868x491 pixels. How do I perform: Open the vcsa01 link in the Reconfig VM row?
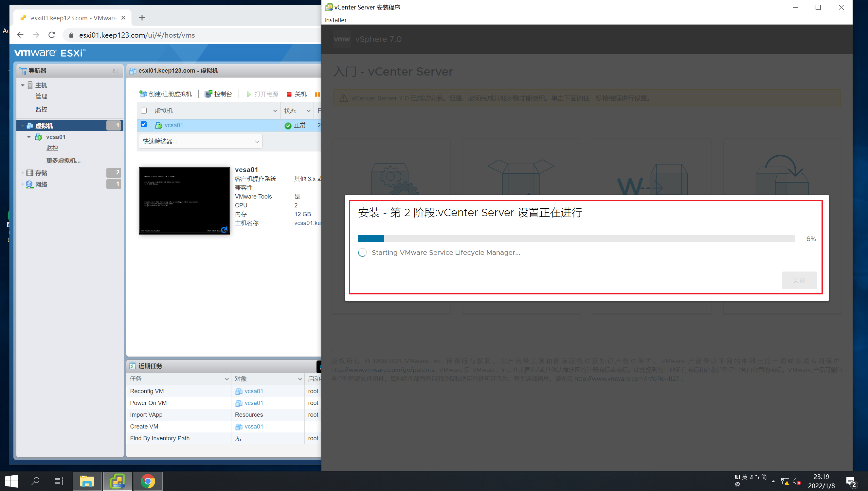click(x=254, y=391)
